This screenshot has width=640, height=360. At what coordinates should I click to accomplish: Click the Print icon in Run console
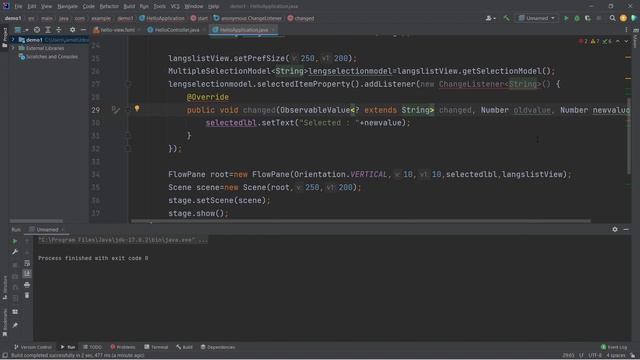pos(27,284)
